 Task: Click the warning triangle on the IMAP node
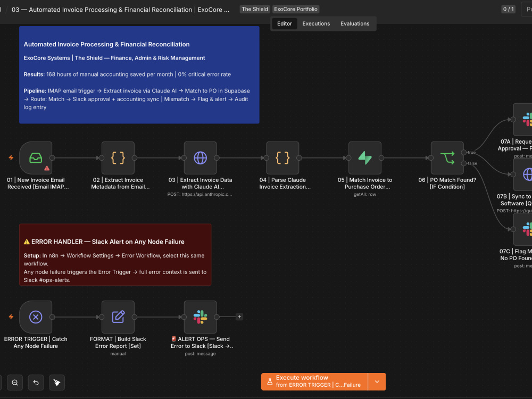coord(47,168)
